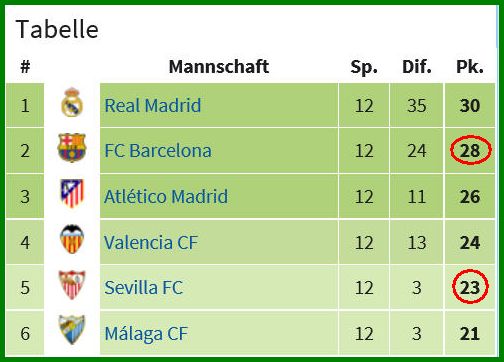
Task: Click the Pk. column header
Action: [470, 67]
